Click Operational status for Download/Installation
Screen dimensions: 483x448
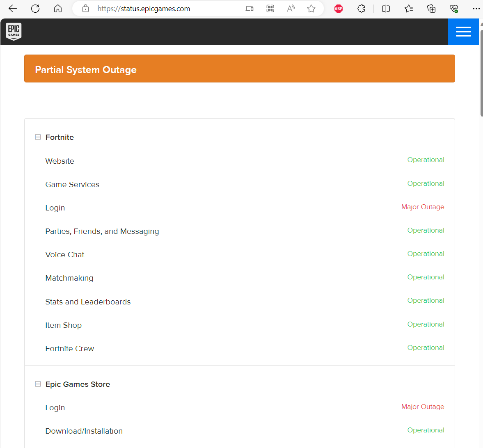tap(426, 430)
